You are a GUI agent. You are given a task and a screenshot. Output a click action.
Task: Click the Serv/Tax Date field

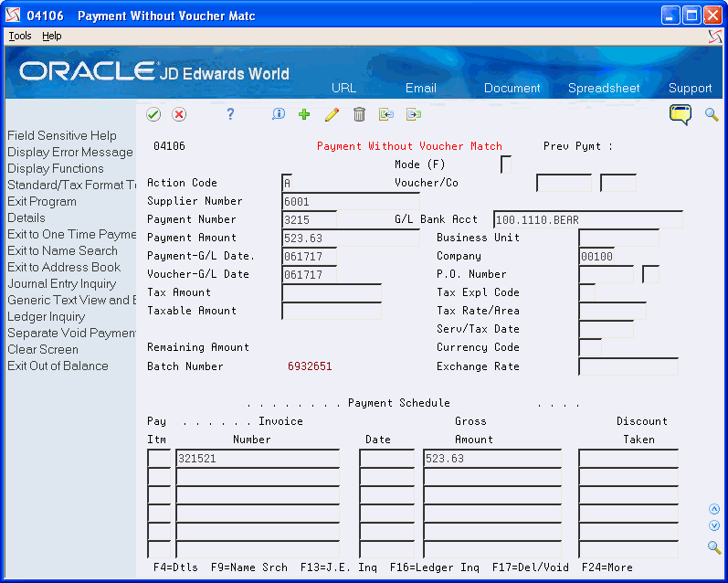tap(607, 329)
